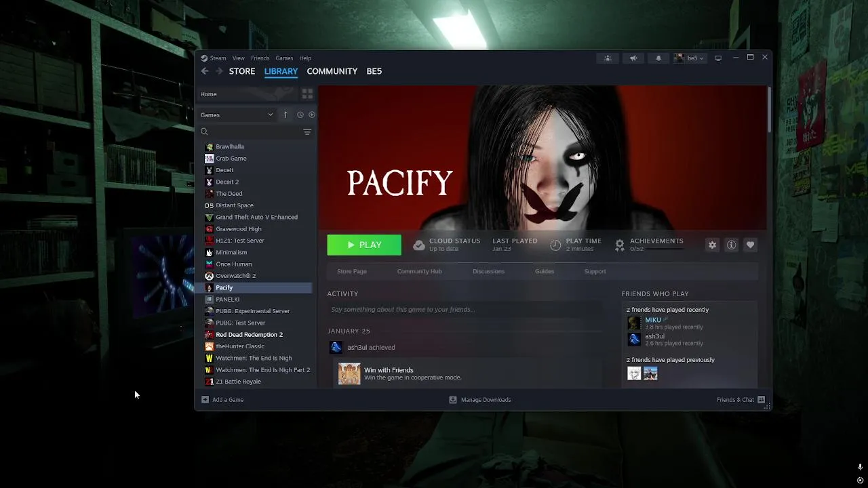The height and width of the screenshot is (488, 868).
Task: Click the green PLAY button
Action: click(364, 245)
